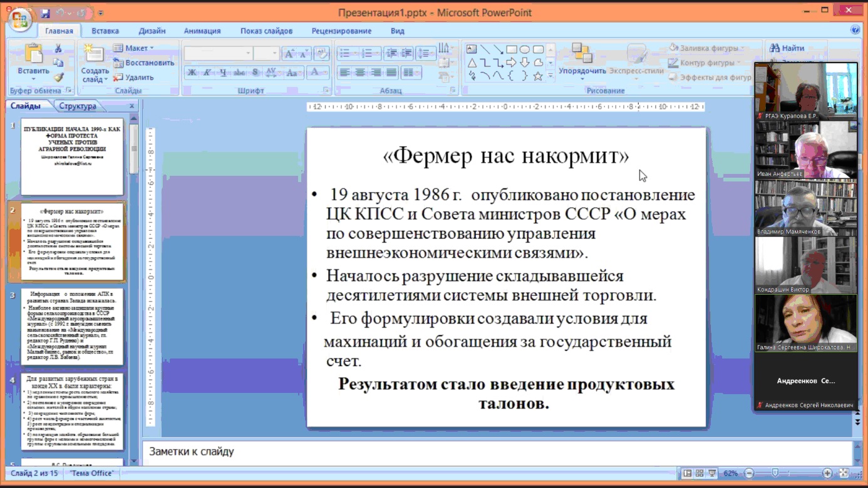Toggle strikethrough abc formatting
Screen dimensions: 868x488
[x=239, y=73]
